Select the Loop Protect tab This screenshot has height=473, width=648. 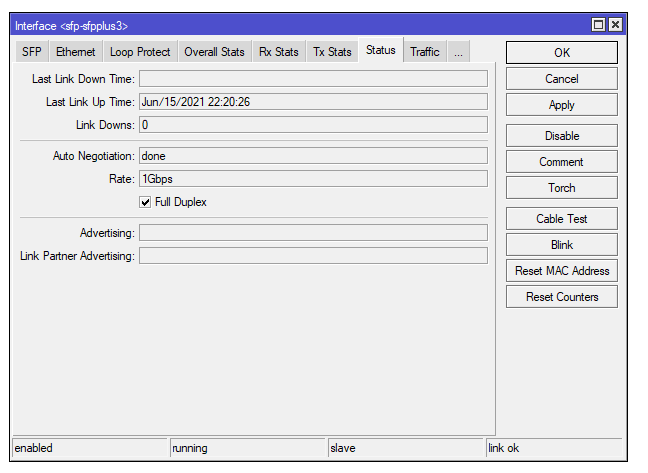140,52
